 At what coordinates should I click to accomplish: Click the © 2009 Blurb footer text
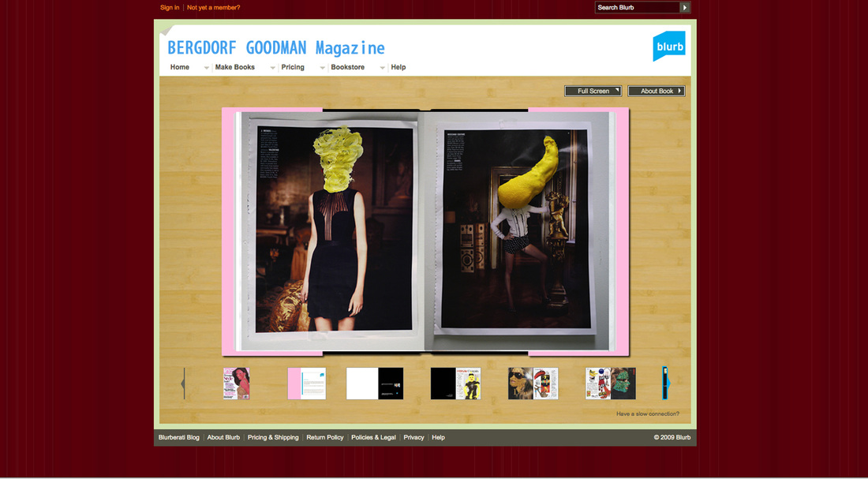tap(672, 437)
